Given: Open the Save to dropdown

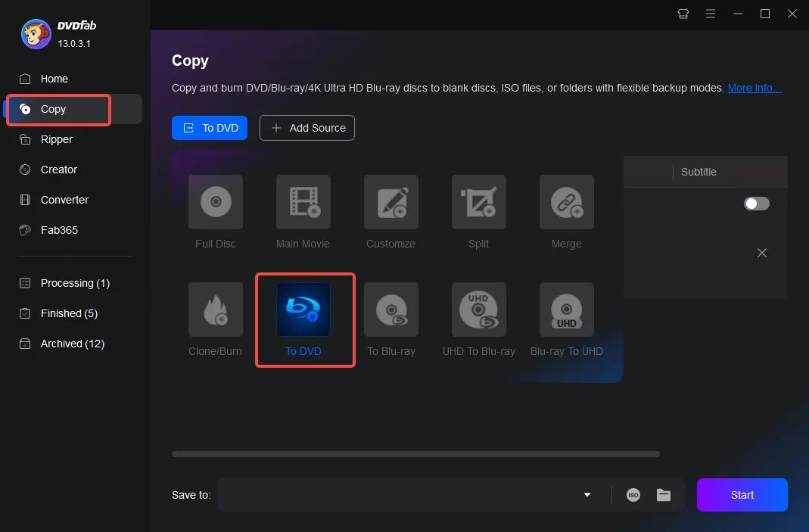Looking at the screenshot, I should pyautogui.click(x=586, y=495).
